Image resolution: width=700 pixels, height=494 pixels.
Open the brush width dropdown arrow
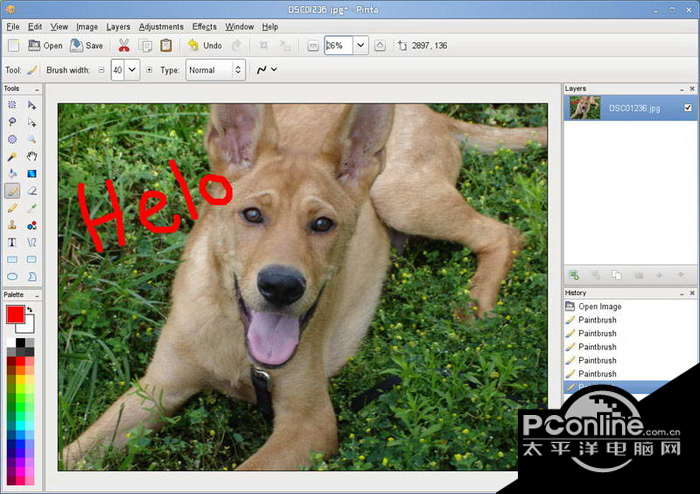pos(132,70)
